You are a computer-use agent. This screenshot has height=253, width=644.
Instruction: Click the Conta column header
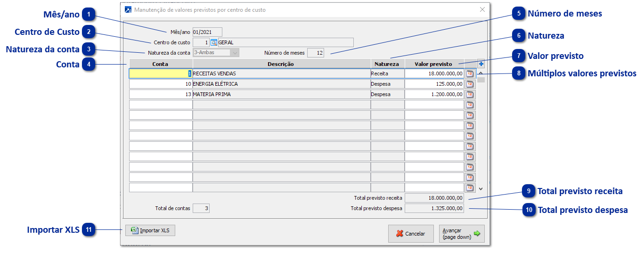coord(161,64)
